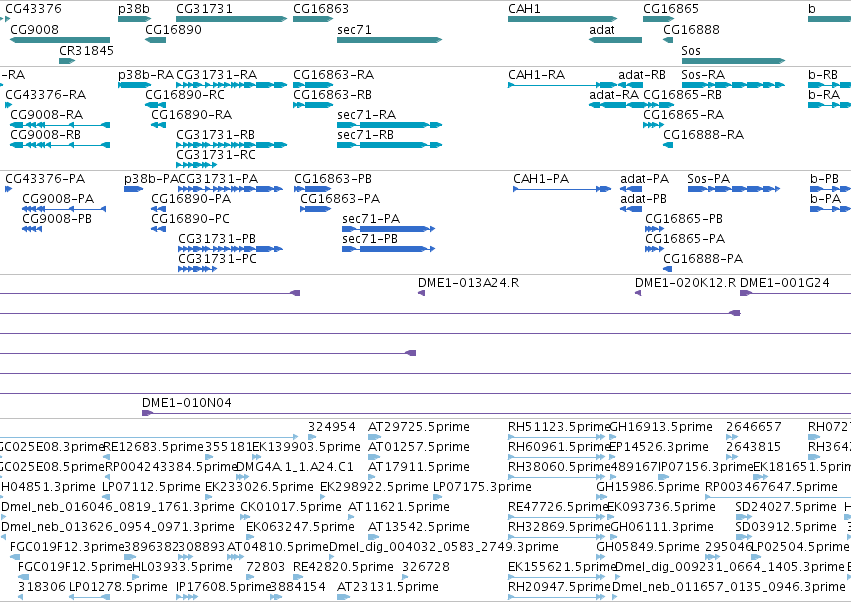
Task: Select the CG9008 gene bar
Action: click(60, 40)
